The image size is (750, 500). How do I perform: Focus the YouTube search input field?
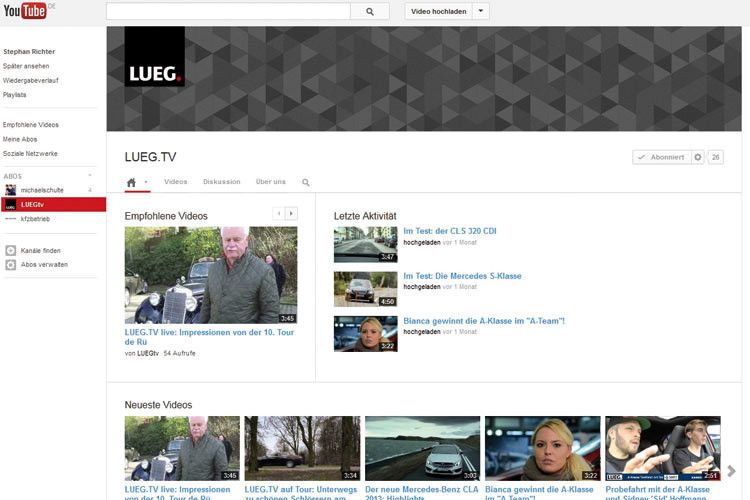pyautogui.click(x=228, y=11)
